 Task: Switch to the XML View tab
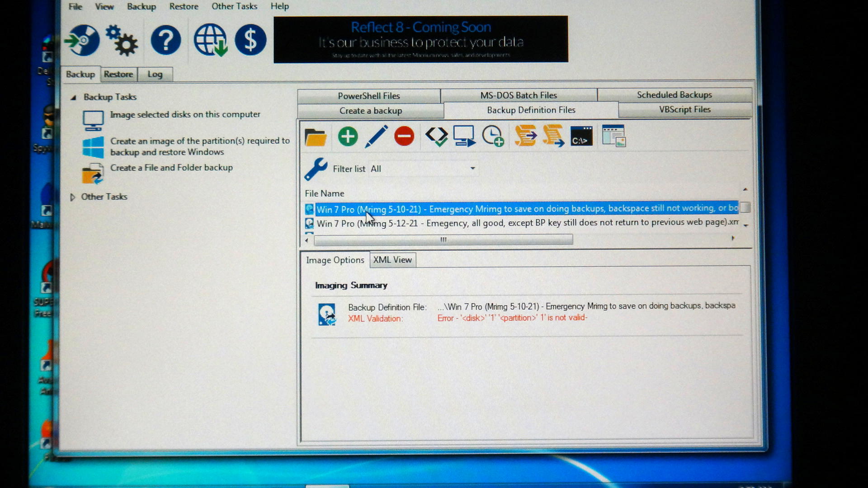[x=392, y=260]
